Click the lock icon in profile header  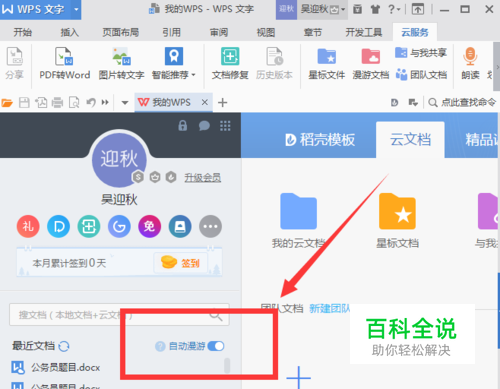point(183,126)
